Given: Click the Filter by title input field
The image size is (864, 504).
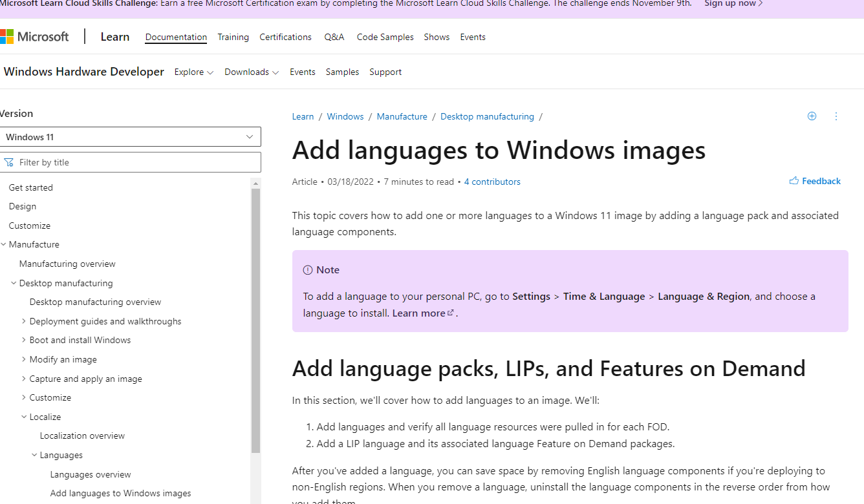Looking at the screenshot, I should [x=130, y=162].
